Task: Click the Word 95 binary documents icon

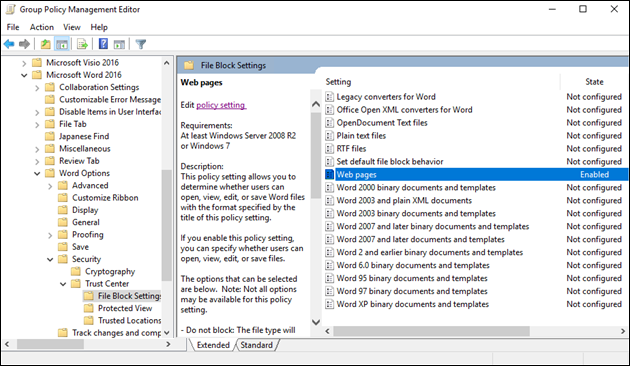Action: pos(329,278)
